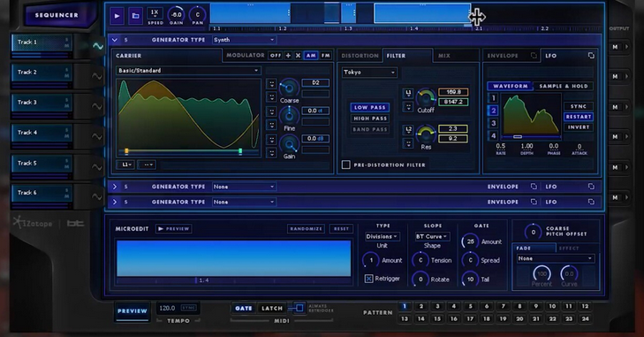Click the Track 6 waveform icon
Viewport: 644px width, 337px height.
tap(97, 196)
